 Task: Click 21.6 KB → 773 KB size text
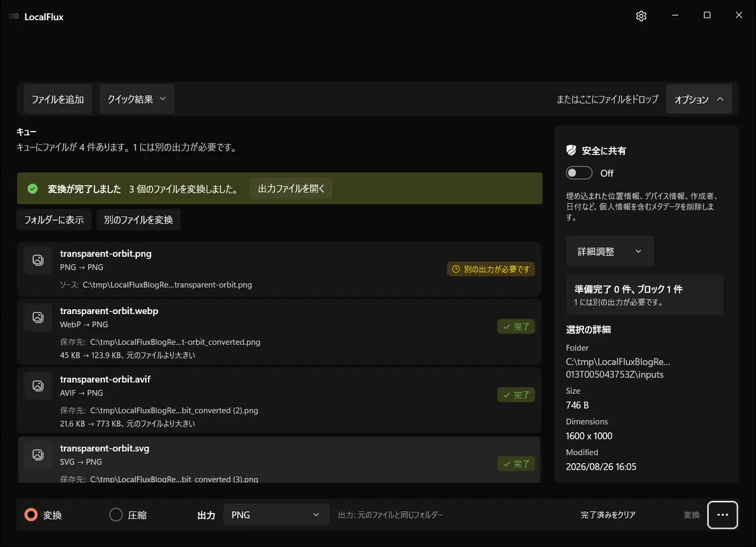[x=127, y=424]
